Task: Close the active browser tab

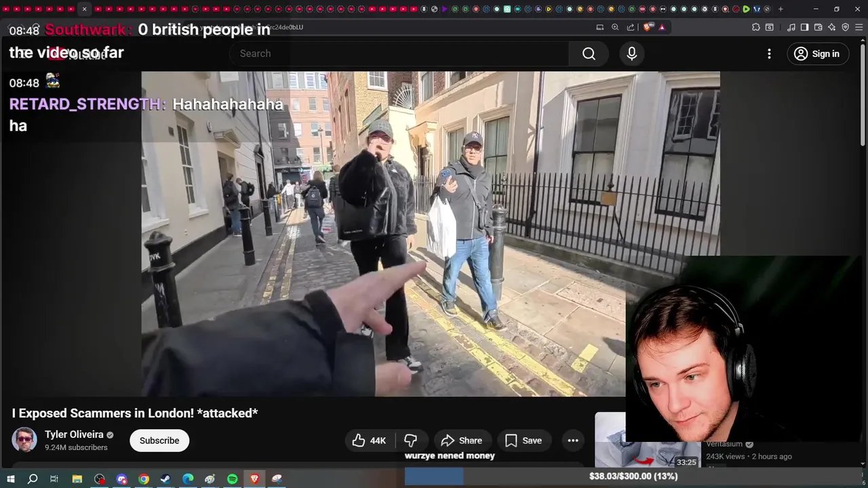Action: tap(84, 9)
